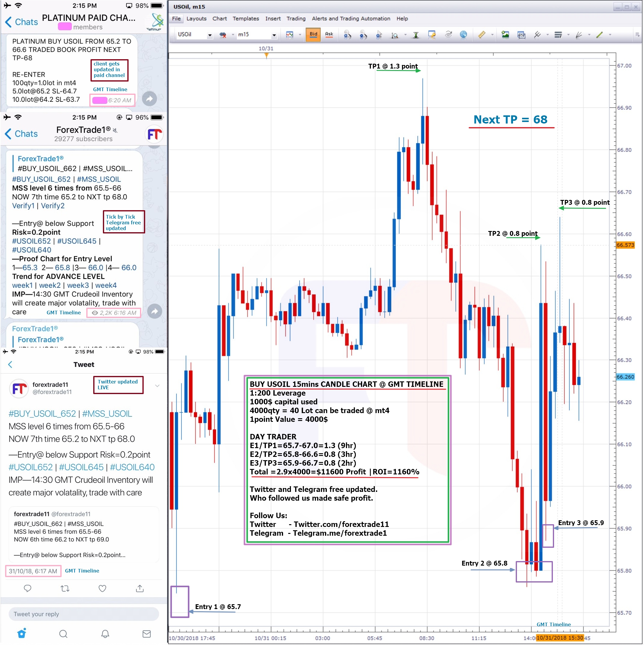Click the zoom in magnifier icon

point(347,34)
